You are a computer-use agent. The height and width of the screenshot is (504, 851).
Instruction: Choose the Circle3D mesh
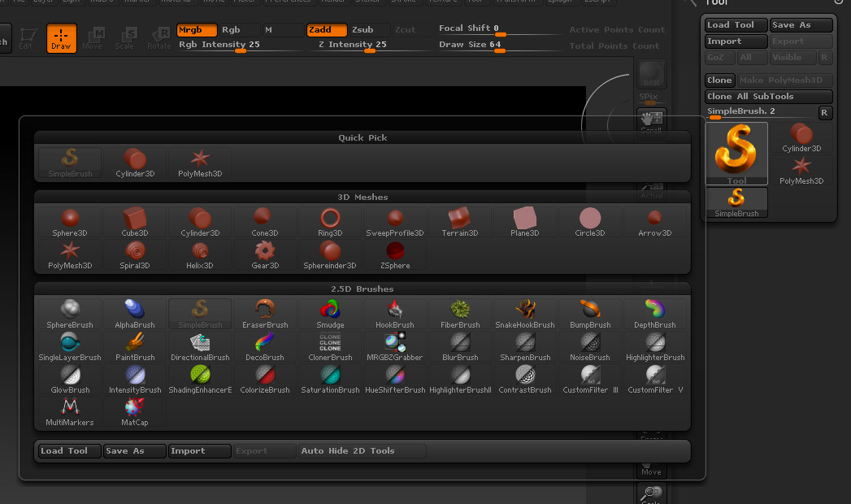click(x=590, y=223)
